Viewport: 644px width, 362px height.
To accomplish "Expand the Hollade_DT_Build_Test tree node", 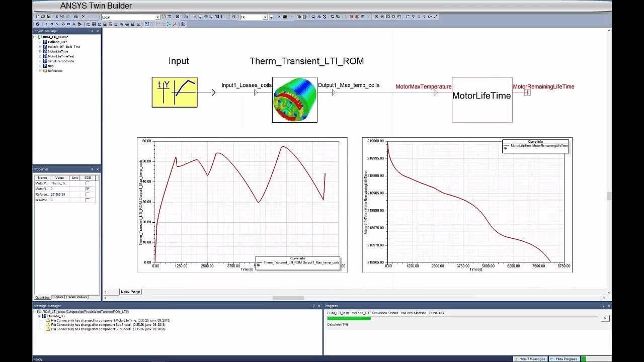I will (x=40, y=47).
